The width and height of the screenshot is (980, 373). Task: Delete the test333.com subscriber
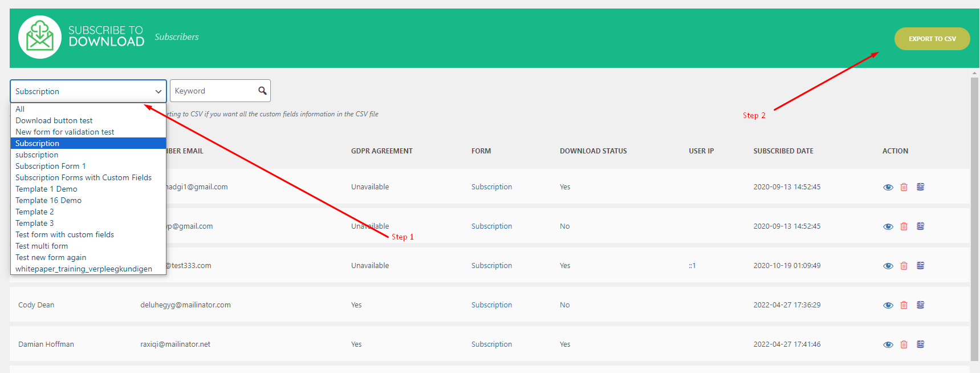pyautogui.click(x=904, y=266)
